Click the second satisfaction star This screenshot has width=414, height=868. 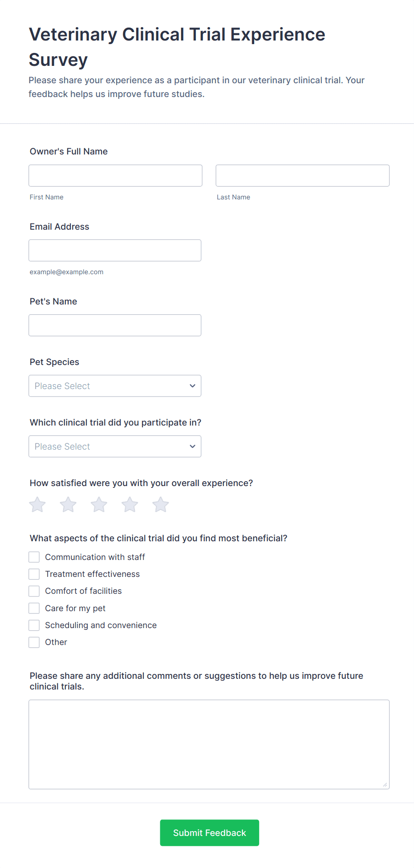(x=68, y=505)
